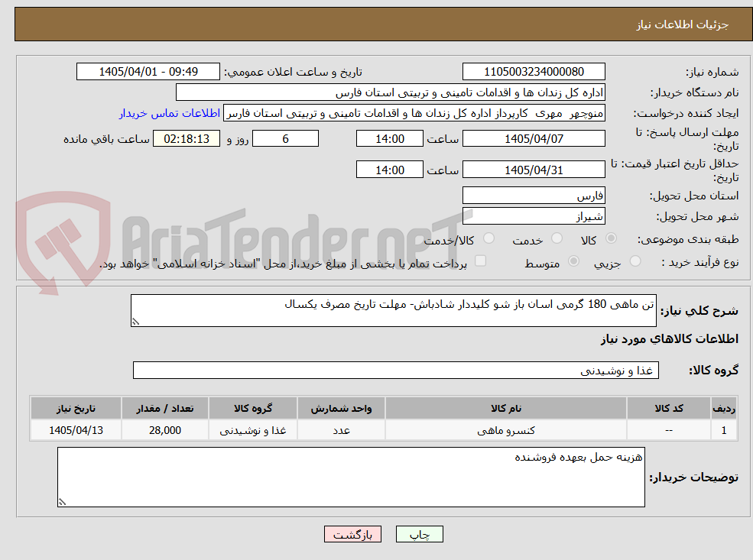
Task: Select the متوسط purchase type radio
Action: 573,261
